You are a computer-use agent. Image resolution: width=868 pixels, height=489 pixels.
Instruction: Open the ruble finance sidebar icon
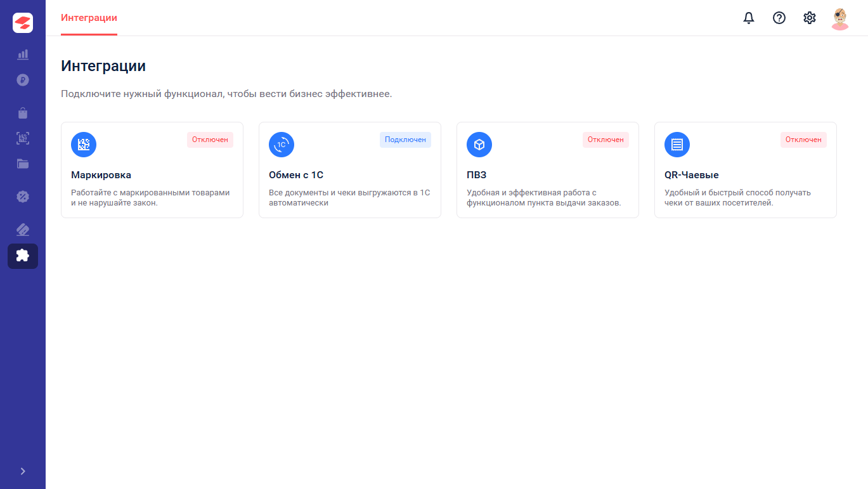pyautogui.click(x=23, y=80)
